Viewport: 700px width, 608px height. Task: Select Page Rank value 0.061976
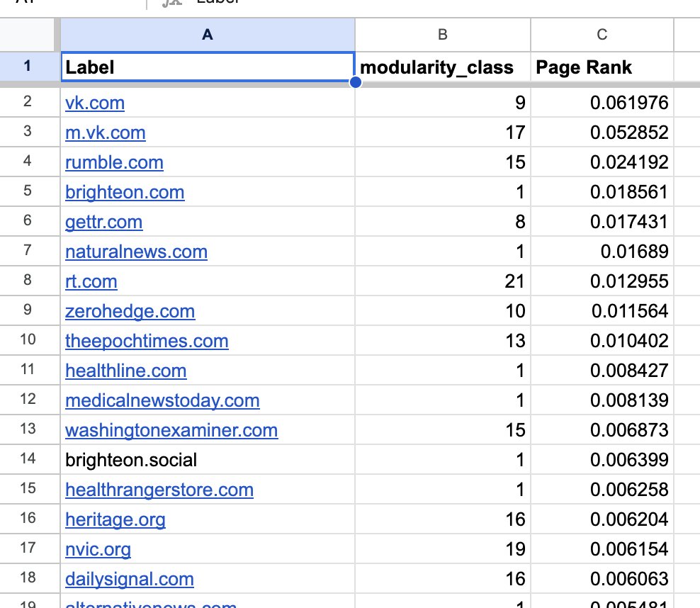[x=602, y=103]
